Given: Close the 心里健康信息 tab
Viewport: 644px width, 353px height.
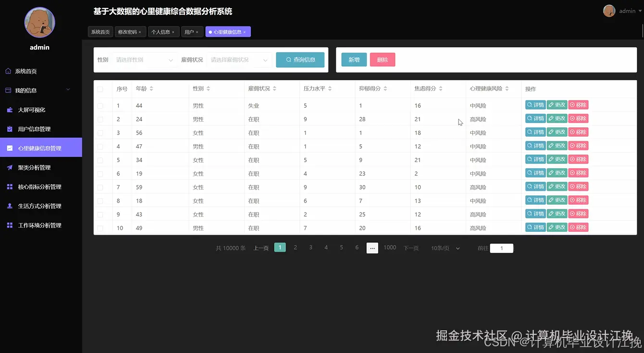Looking at the screenshot, I should [245, 32].
